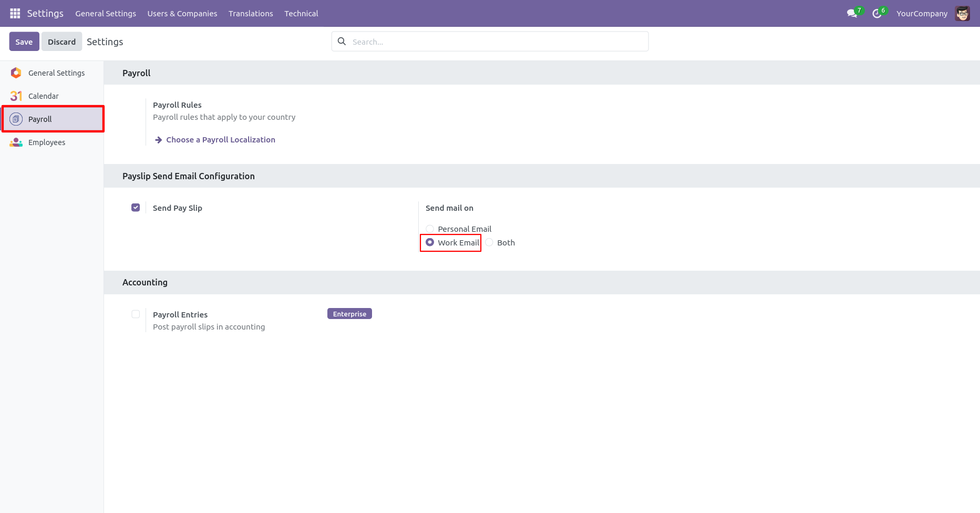Expand the Technical menu
Image resolution: width=980 pixels, height=513 pixels.
[x=301, y=14]
